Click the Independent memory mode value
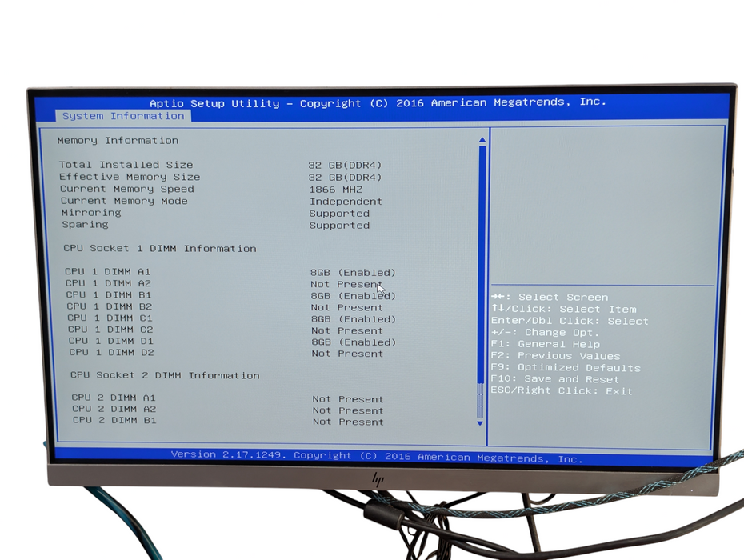744x560 pixels. [x=346, y=202]
